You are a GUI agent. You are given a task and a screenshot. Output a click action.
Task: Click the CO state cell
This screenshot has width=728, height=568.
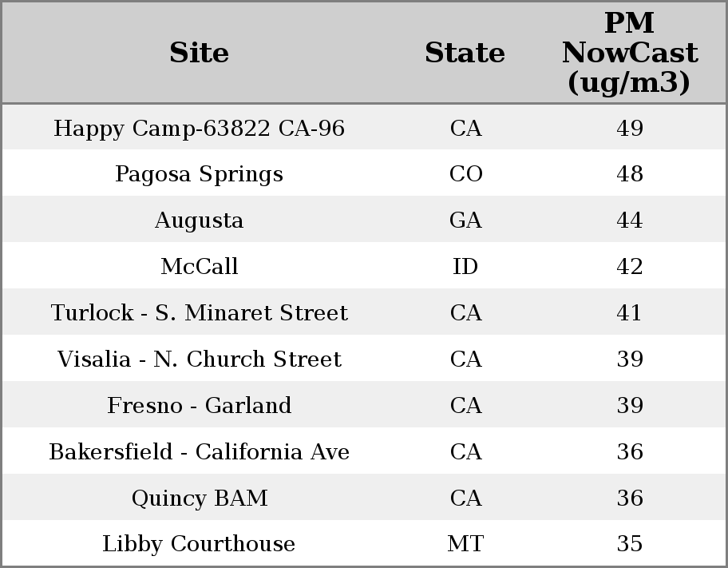click(465, 174)
